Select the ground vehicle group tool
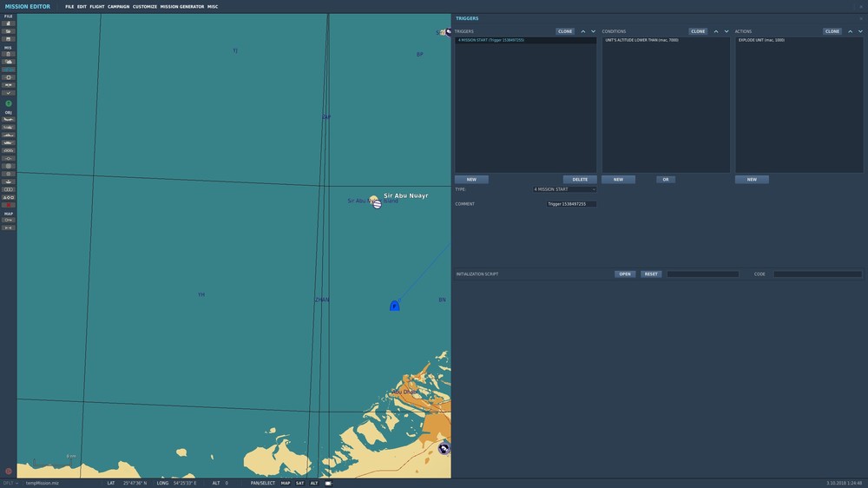The width and height of the screenshot is (868, 488). coord(9,143)
